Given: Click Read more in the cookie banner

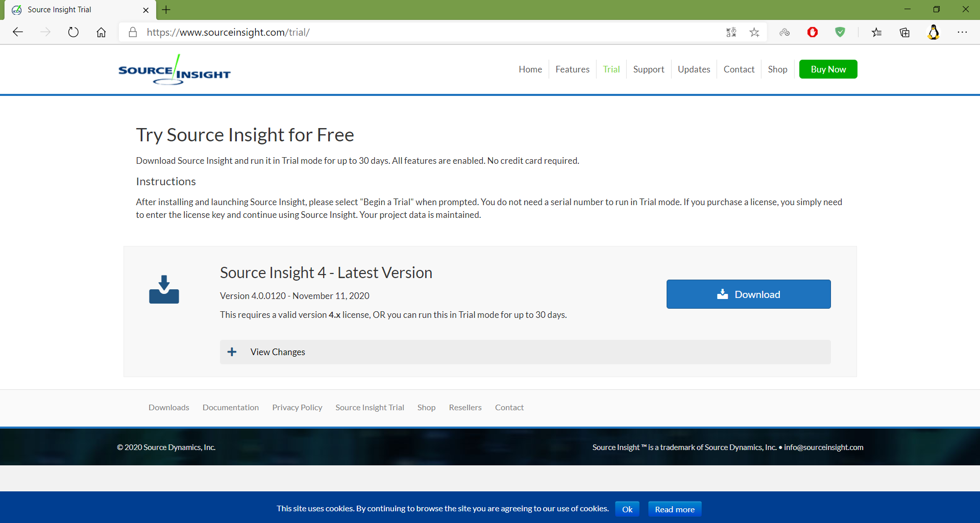Looking at the screenshot, I should (x=675, y=509).
